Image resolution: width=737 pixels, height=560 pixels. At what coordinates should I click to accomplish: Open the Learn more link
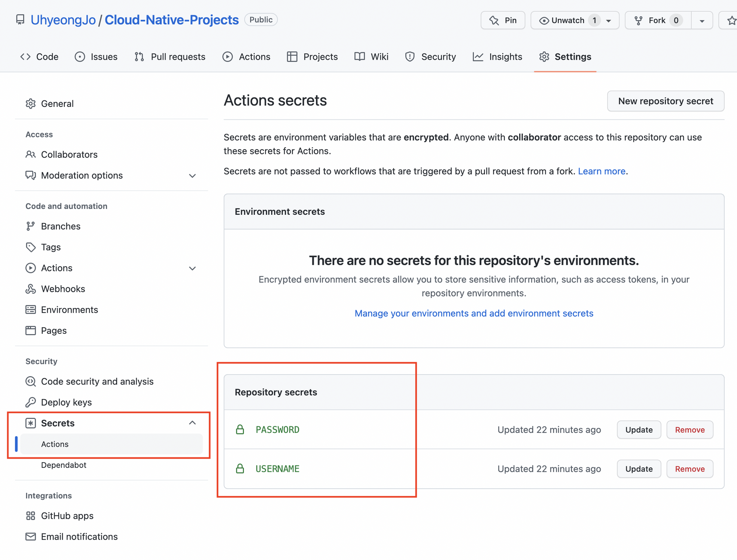[601, 171]
